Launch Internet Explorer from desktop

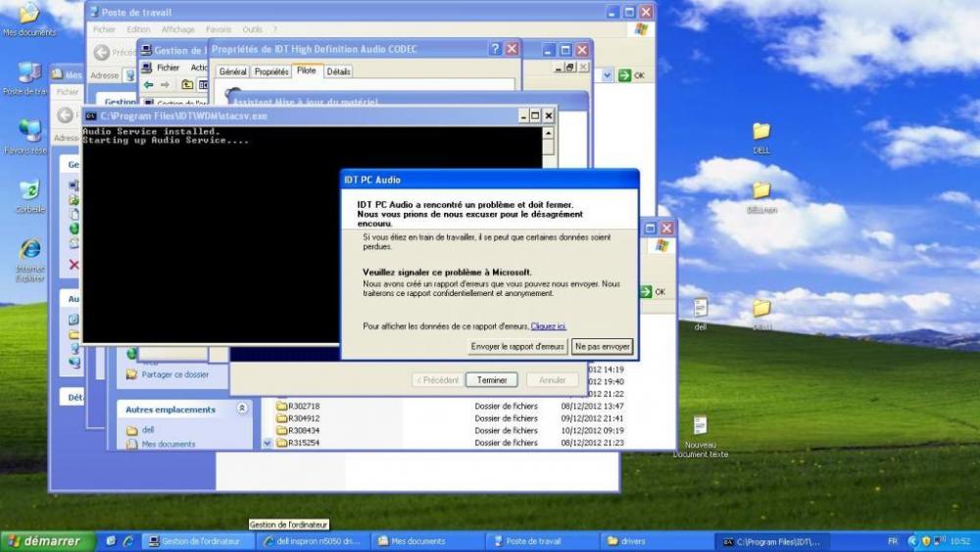[29, 249]
